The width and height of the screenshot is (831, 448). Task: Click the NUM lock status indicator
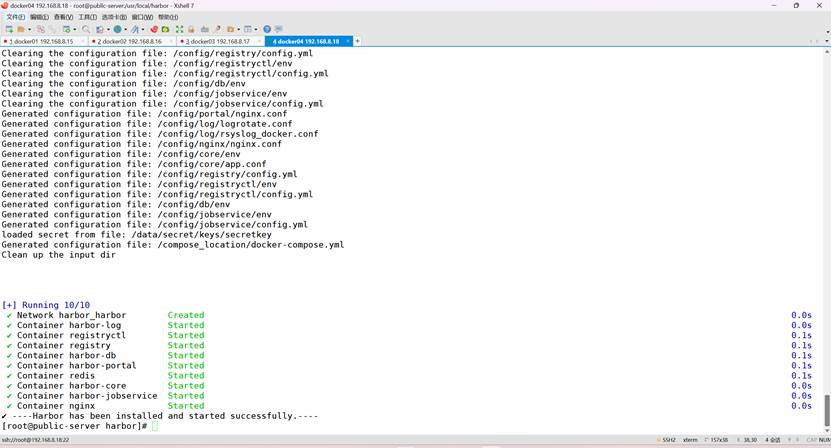click(825, 440)
